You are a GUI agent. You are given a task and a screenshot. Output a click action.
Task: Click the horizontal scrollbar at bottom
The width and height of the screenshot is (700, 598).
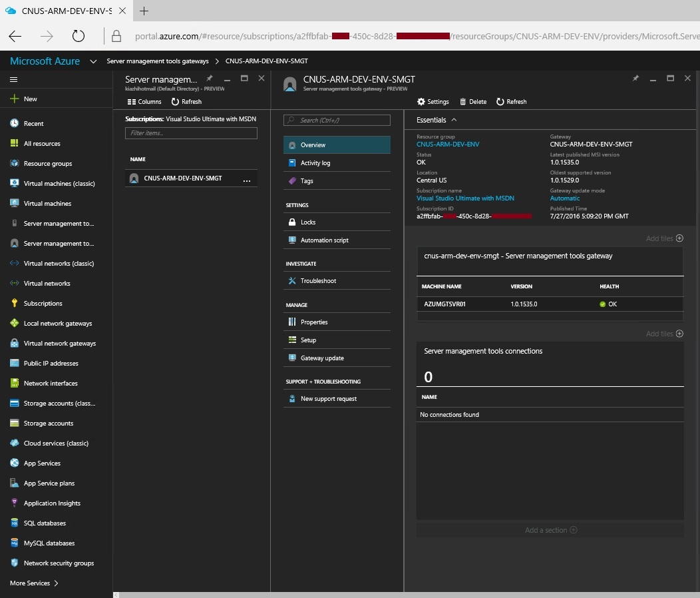coord(409,595)
